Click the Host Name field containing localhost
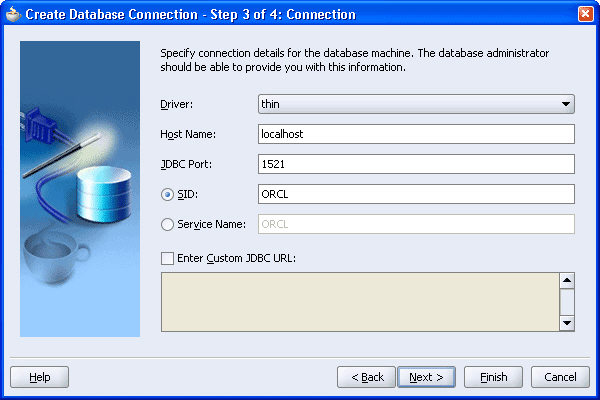This screenshot has width=600, height=400. tap(416, 134)
